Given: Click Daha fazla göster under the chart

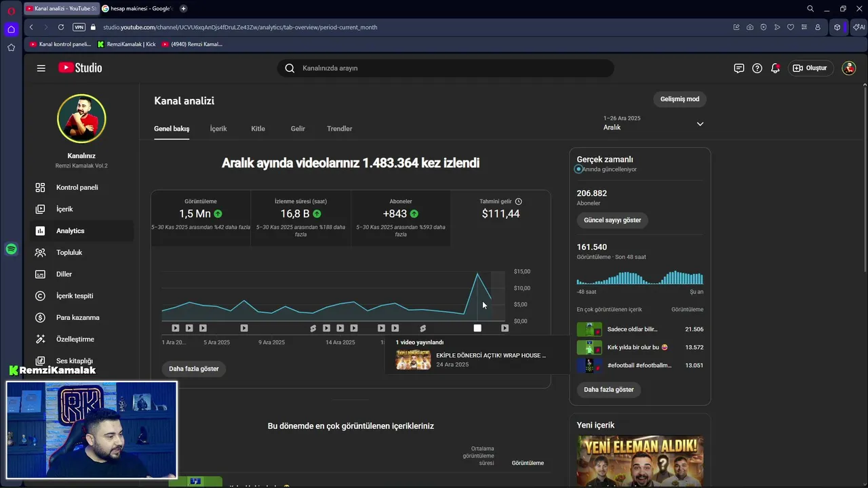Looking at the screenshot, I should point(194,369).
